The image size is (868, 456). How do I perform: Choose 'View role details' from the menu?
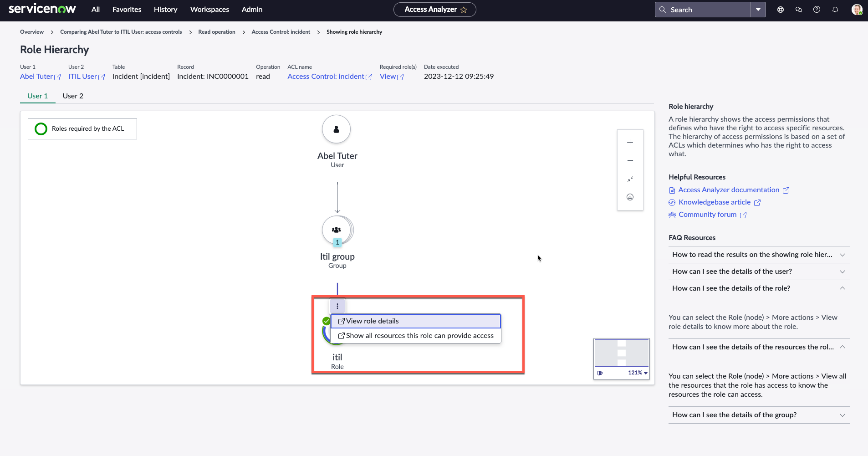(x=416, y=321)
